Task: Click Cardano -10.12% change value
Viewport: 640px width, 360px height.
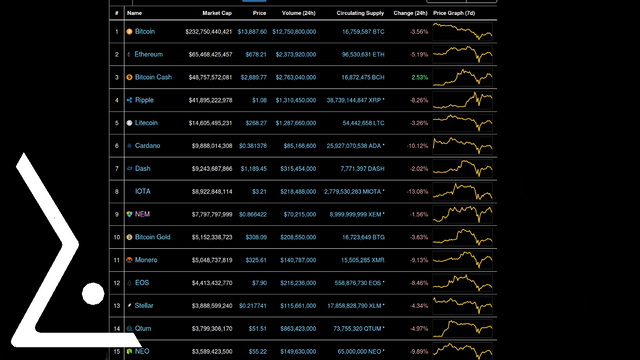Action: 418,146
